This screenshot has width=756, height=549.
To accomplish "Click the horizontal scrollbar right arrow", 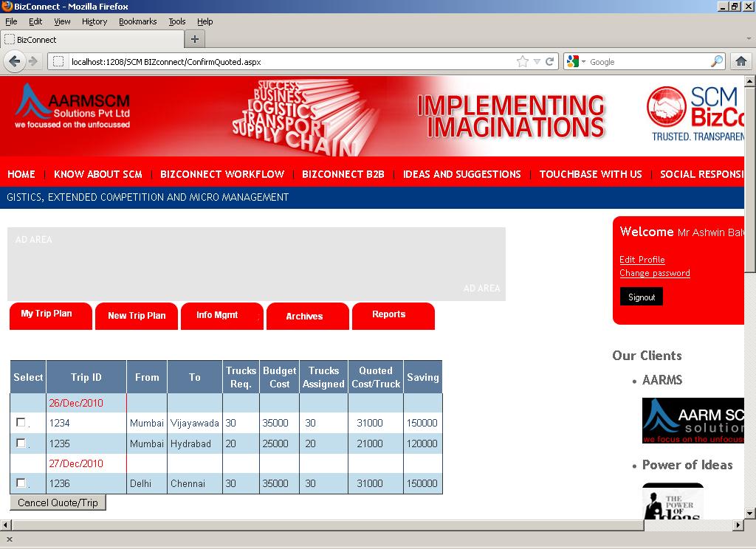I will [738, 525].
